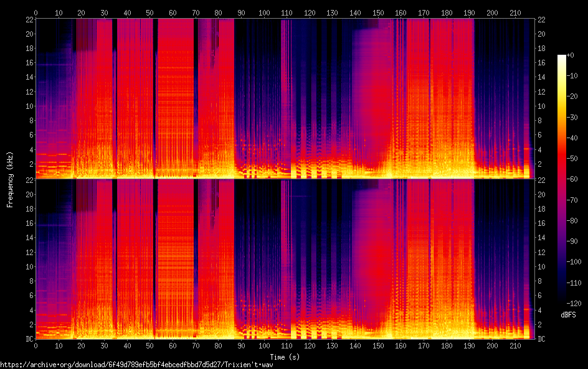Click the "Time (s)" axis label

click(285, 357)
